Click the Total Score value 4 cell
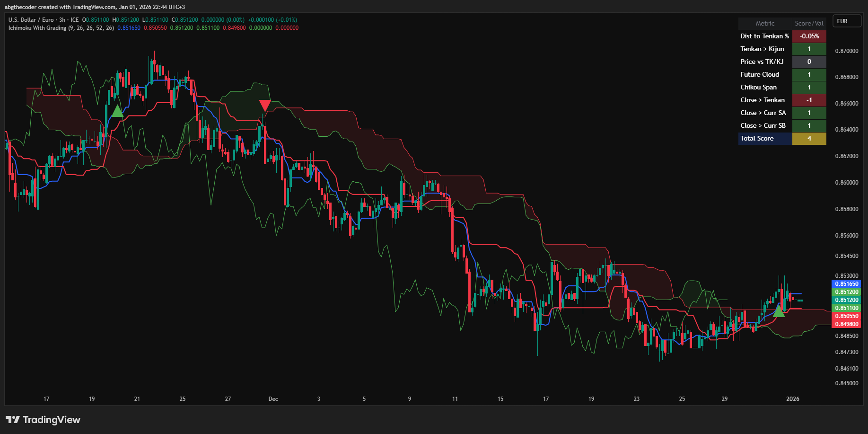 pos(809,138)
